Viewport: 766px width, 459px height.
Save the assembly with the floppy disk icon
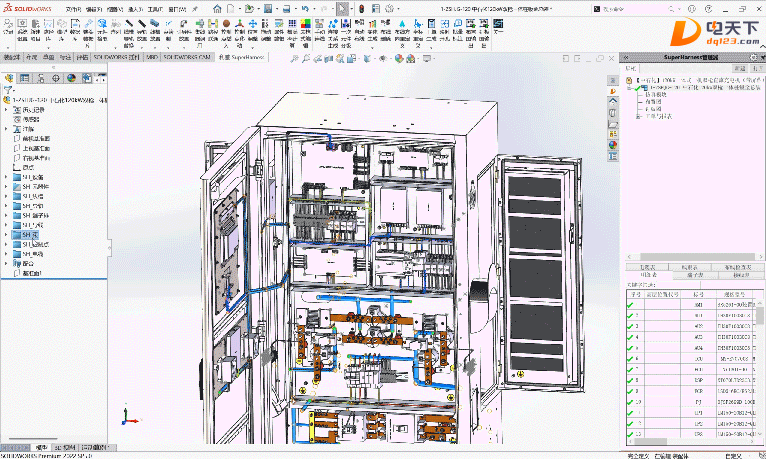(268, 9)
